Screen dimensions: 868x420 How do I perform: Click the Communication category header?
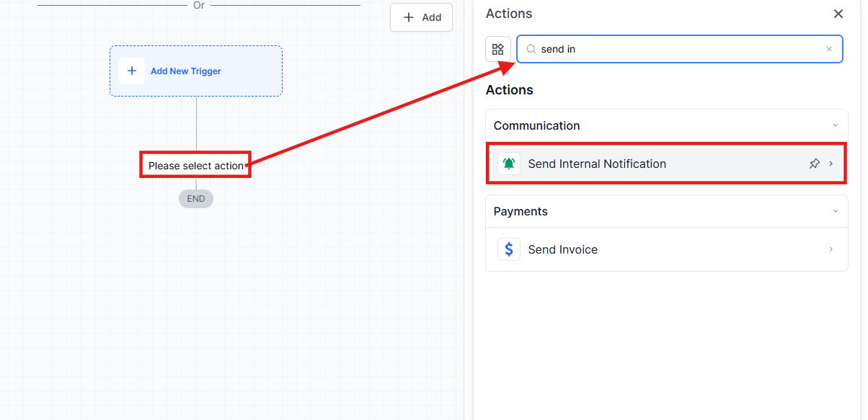(x=536, y=125)
